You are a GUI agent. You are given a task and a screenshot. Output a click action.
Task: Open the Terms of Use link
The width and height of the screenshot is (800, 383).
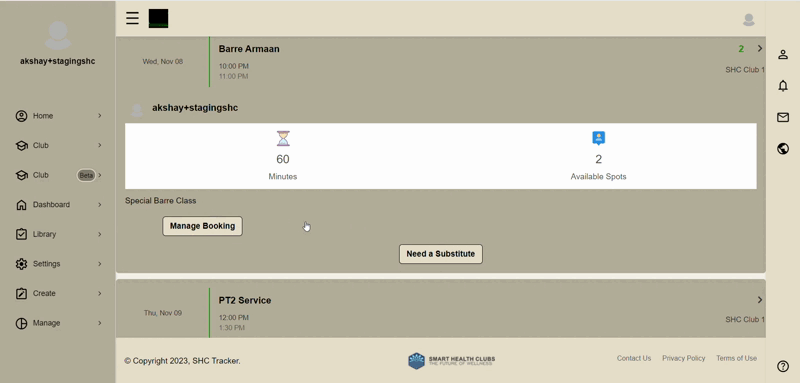tap(736, 358)
